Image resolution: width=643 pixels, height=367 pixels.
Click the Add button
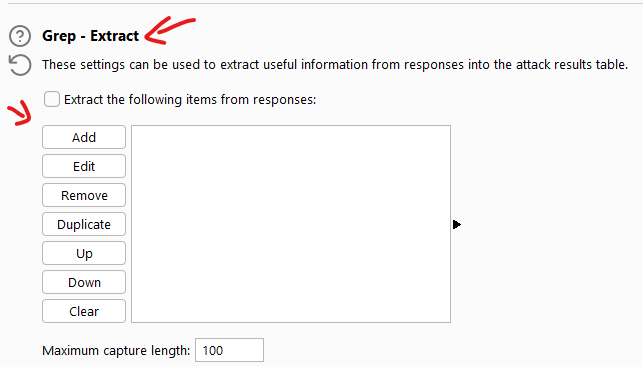coord(84,137)
